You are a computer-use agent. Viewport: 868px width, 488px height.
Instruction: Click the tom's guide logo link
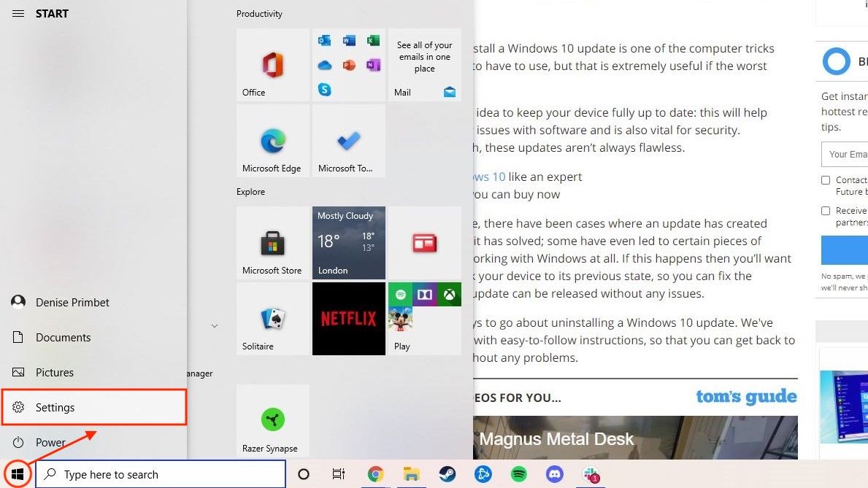(746, 396)
